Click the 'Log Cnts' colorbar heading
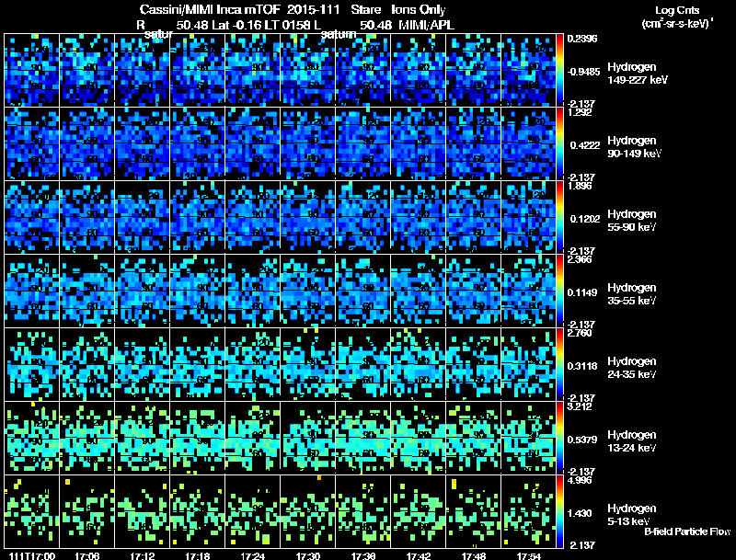Screen dimensions: 736x560 click(x=677, y=10)
